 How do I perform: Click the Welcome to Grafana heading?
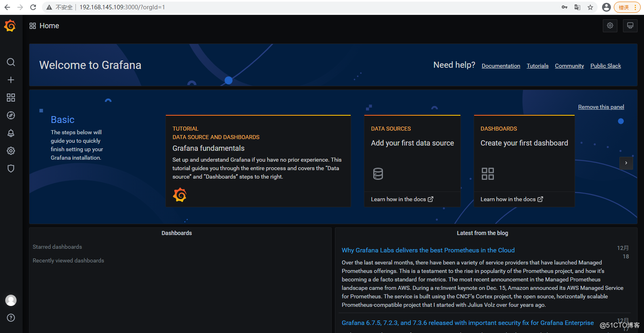(x=90, y=65)
